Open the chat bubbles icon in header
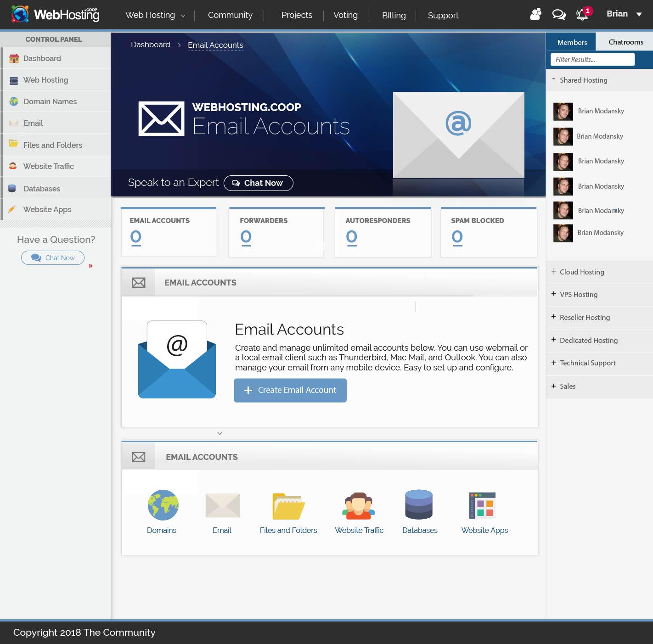 [559, 15]
